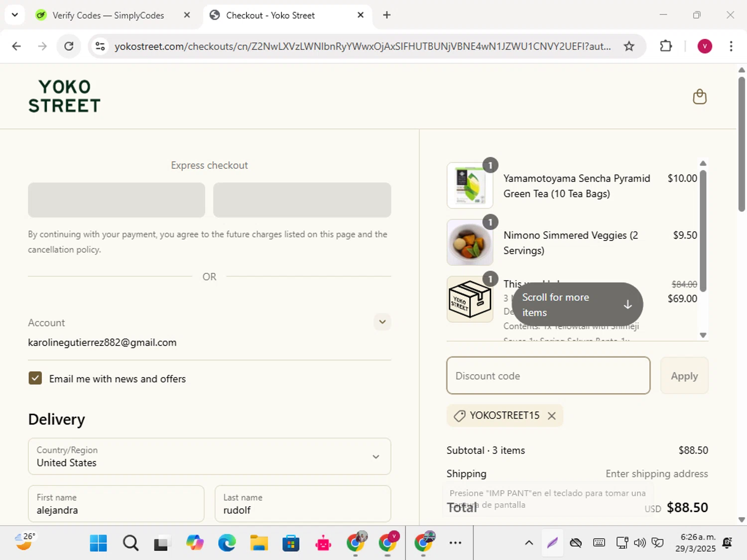Click the Discount code input field
The image size is (747, 560).
coord(548,375)
